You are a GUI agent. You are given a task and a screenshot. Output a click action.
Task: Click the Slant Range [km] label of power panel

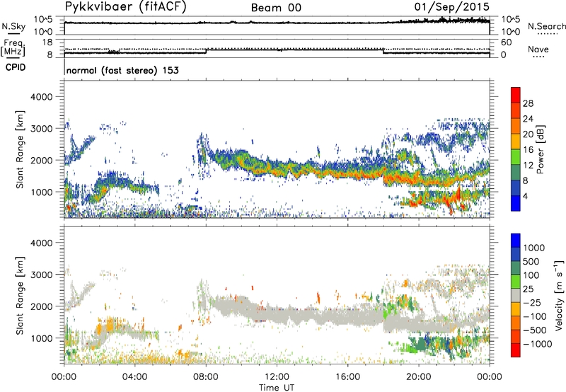pos(21,149)
